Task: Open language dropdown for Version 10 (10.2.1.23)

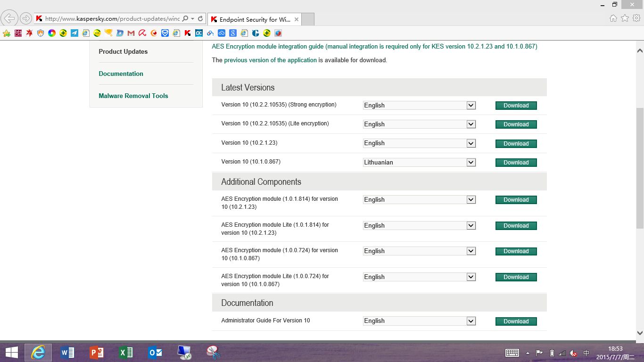Action: (419, 143)
